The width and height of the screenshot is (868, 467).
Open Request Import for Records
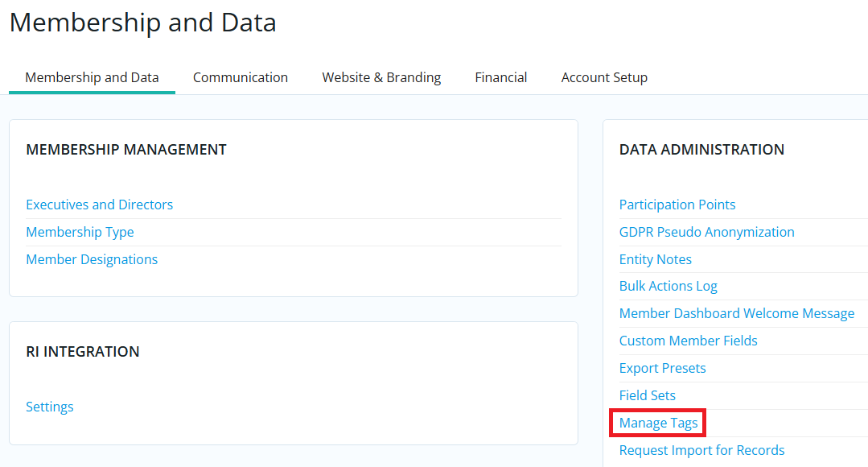click(x=702, y=450)
